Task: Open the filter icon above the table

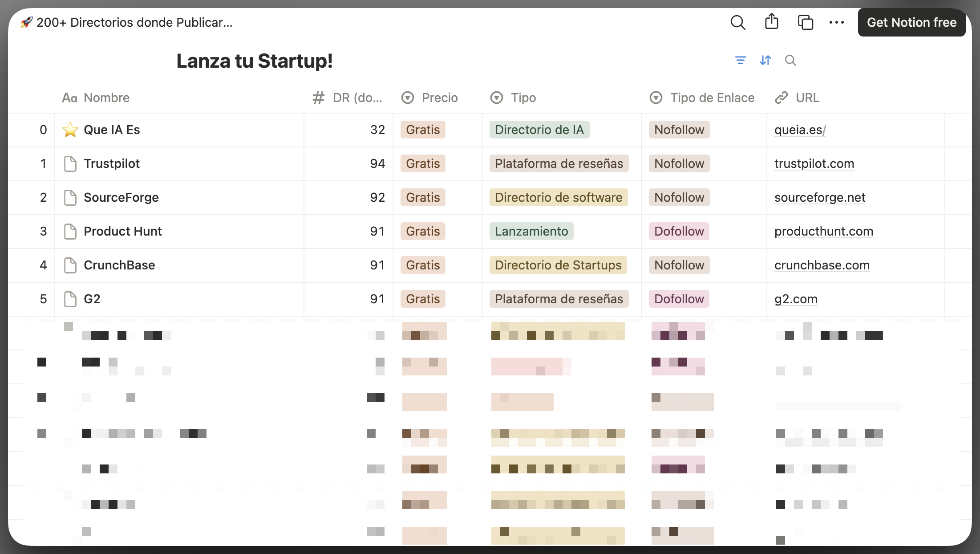Action: click(741, 60)
